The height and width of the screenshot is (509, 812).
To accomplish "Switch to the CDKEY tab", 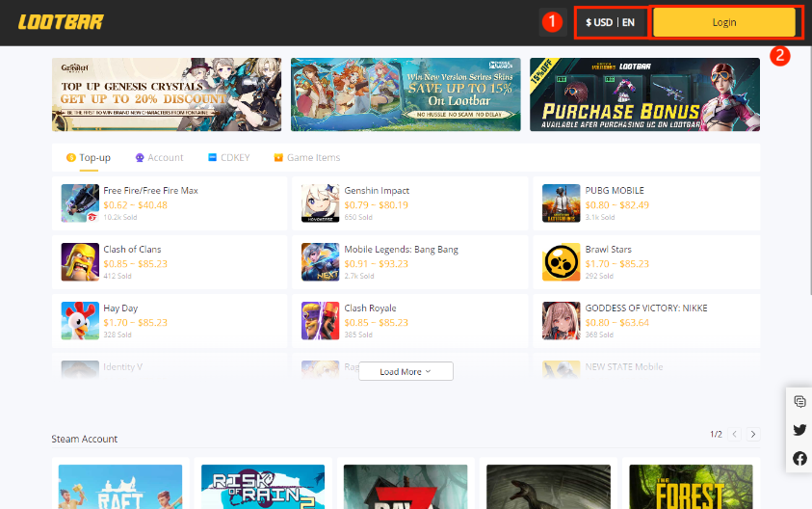I will click(229, 157).
